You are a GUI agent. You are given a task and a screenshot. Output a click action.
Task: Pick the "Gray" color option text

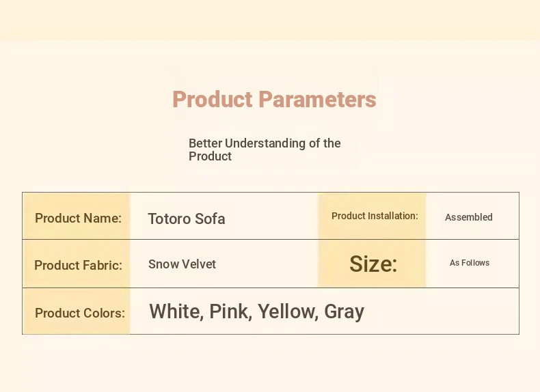tap(344, 312)
